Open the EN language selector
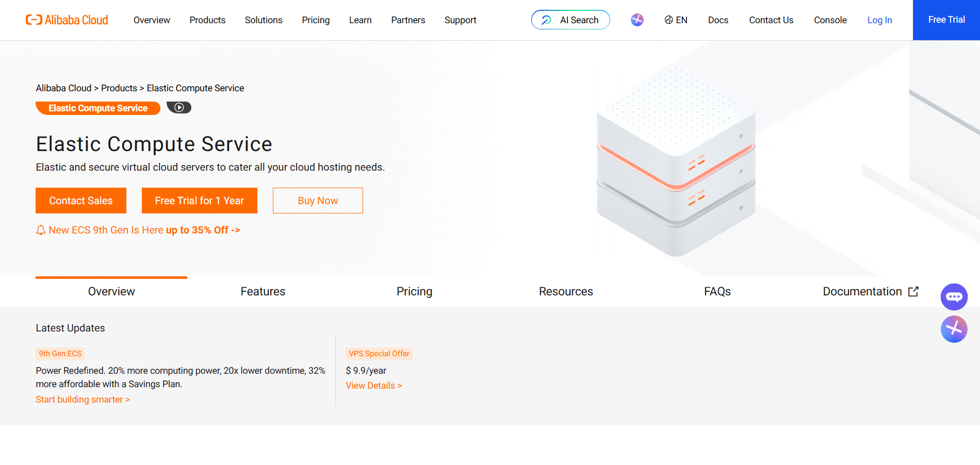The height and width of the screenshot is (465, 980). point(676,20)
